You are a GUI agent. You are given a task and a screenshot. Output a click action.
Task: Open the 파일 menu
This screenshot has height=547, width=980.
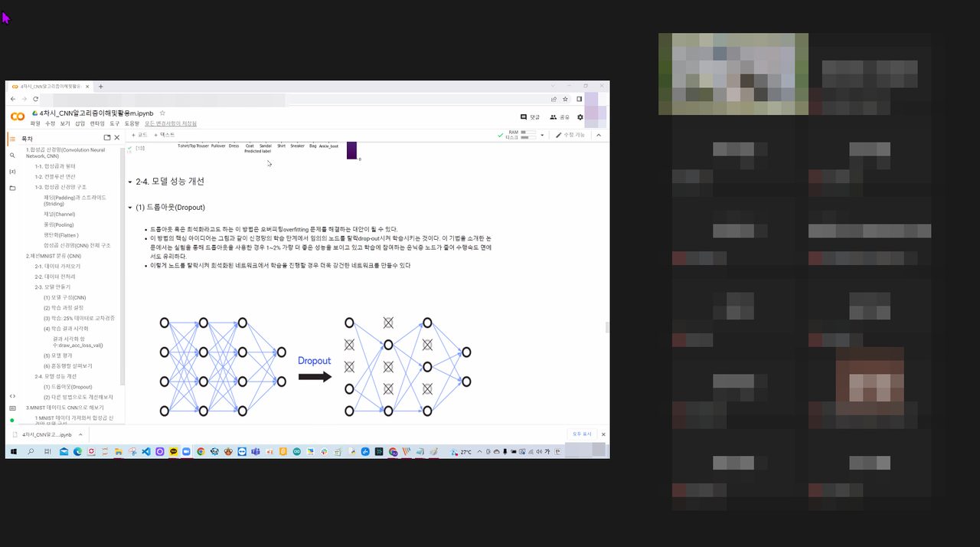tap(35, 123)
